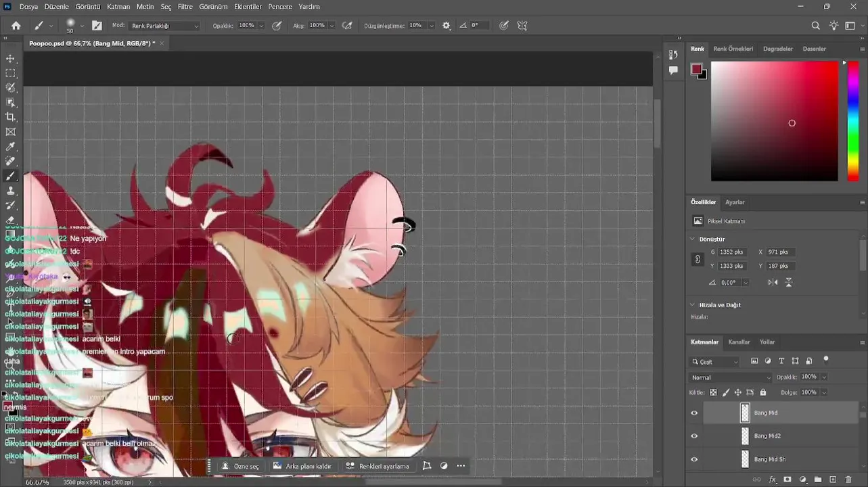Open the Opaklık dropdown in options bar
Image resolution: width=868 pixels, height=487 pixels.
coord(261,26)
